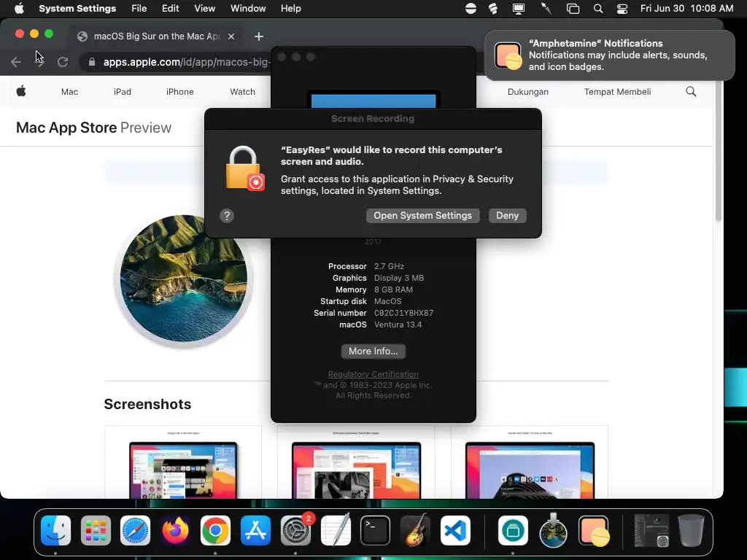747x560 pixels.
Task: Open the teal window-screenshot app in Dock
Action: pyautogui.click(x=513, y=530)
